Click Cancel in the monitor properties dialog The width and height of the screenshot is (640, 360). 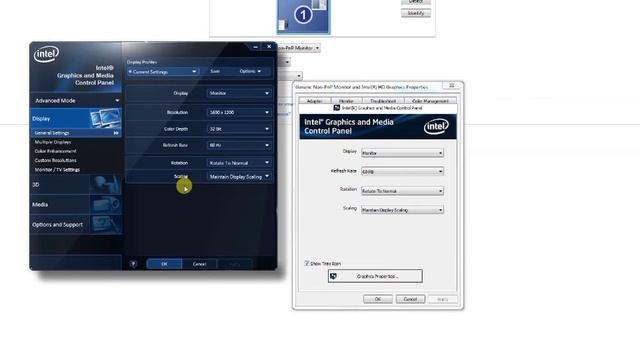[x=410, y=299]
